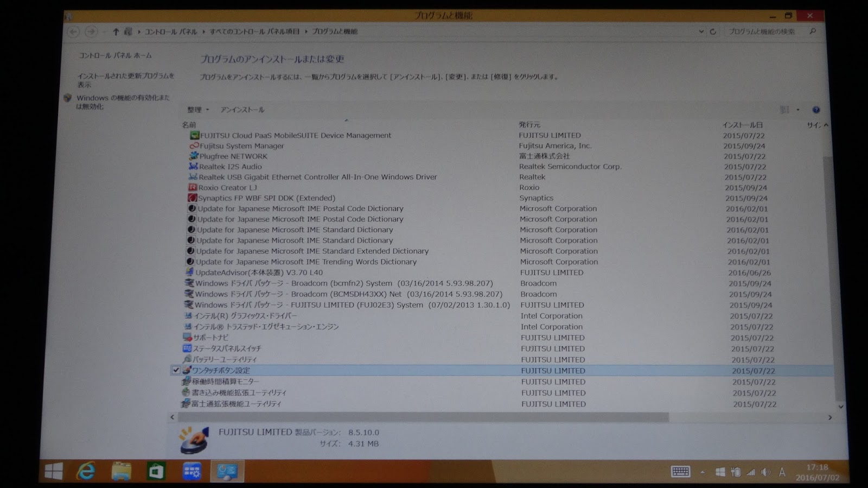This screenshot has width=868, height=488.
Task: Click the Roxio Creator LJ icon
Action: (193, 187)
